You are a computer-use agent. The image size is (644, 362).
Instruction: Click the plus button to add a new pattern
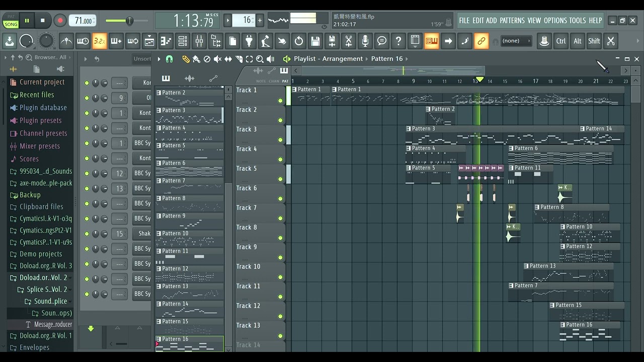click(x=260, y=20)
